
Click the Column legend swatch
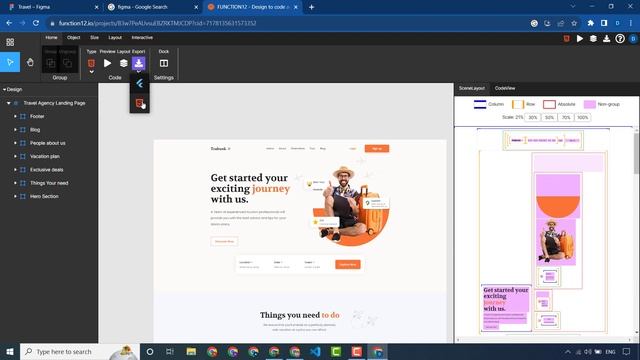coord(480,104)
